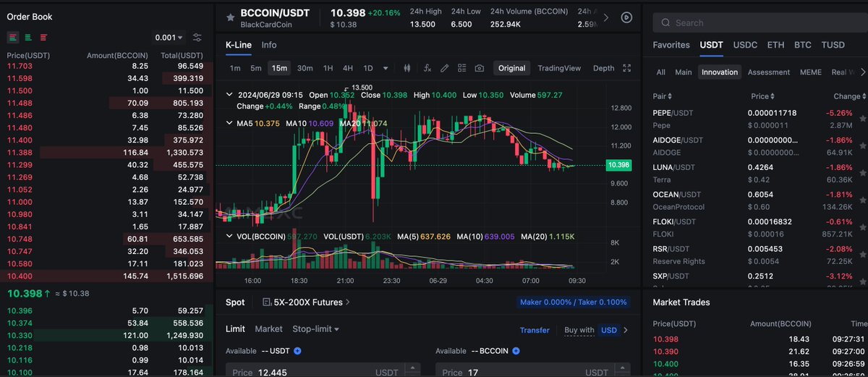This screenshot has height=377, width=868.
Task: Filter pairs by All category
Action: pos(661,72)
